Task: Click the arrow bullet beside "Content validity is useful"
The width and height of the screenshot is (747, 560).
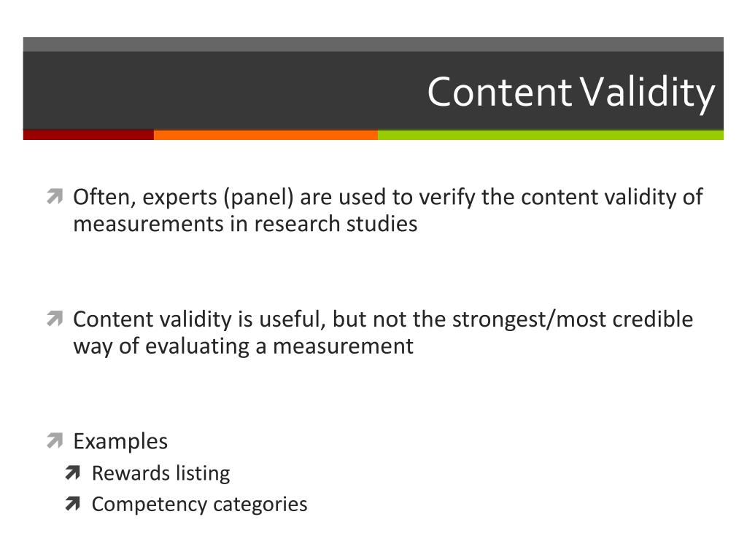Action: 55,319
